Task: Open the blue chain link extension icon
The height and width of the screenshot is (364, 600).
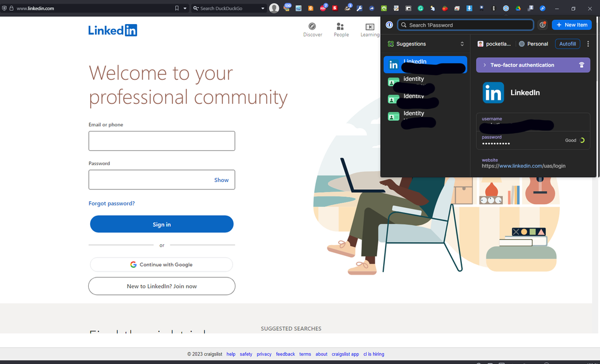Action: pos(542,8)
